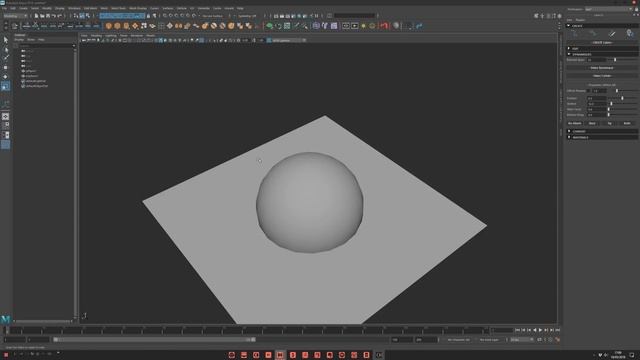Viewport: 640px width, 360px height.
Task: Click the Redo arrow icon
Action: pos(59,16)
